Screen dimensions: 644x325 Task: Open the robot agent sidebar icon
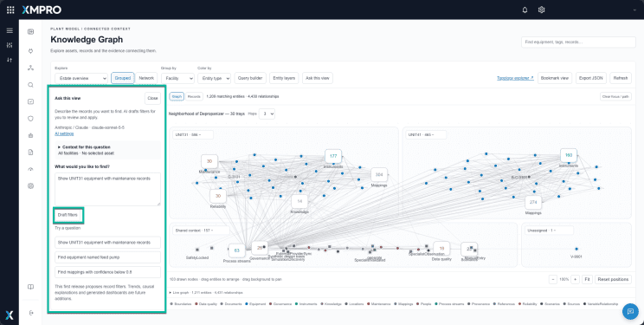pos(31,135)
